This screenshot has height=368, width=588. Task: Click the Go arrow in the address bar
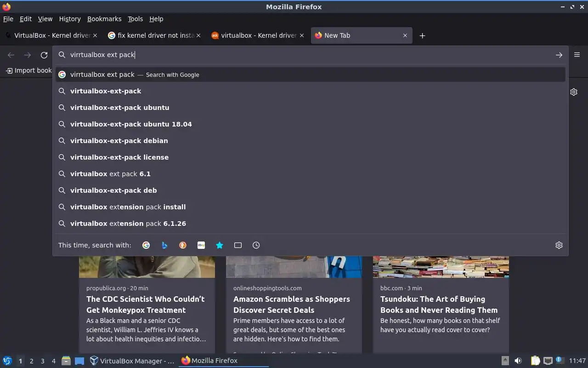click(x=559, y=55)
